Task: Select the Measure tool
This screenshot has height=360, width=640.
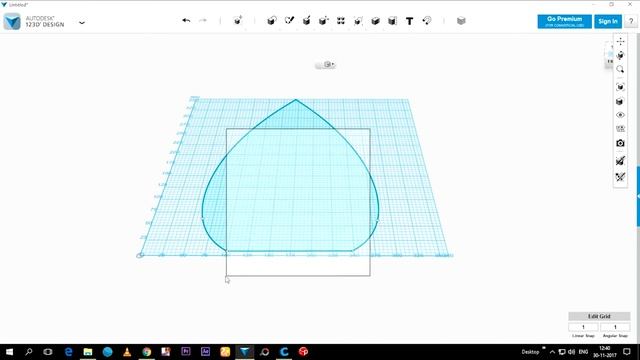Action: click(392, 20)
